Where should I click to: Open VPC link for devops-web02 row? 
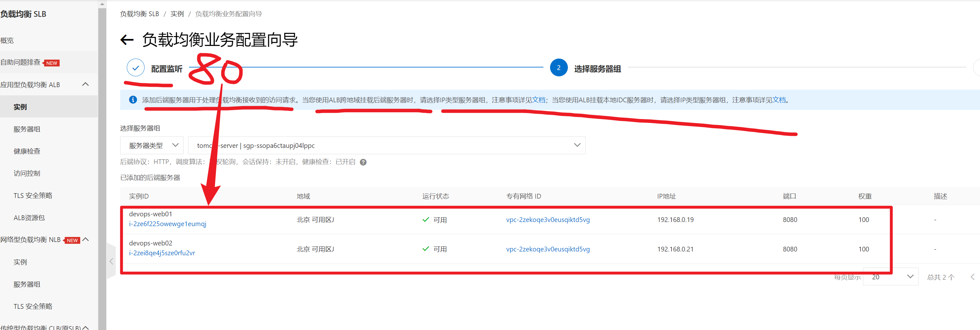point(548,250)
